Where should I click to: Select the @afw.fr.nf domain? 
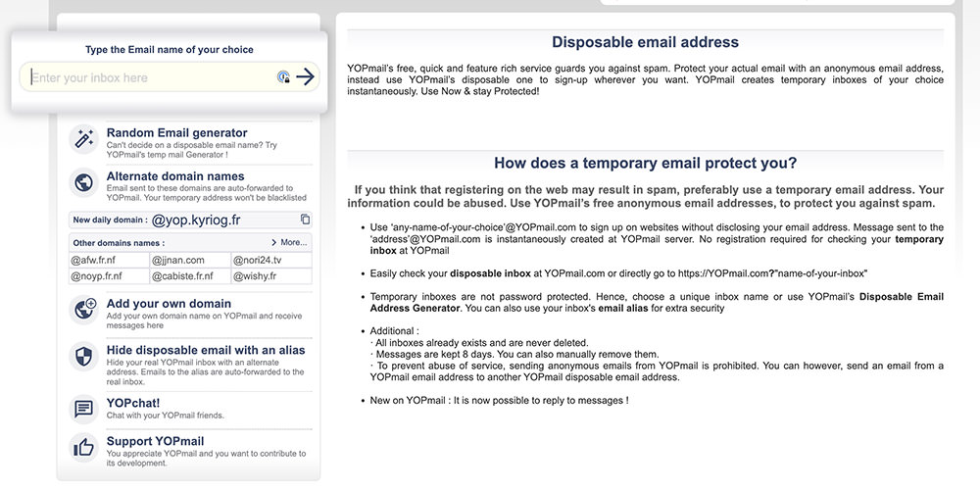[109, 260]
